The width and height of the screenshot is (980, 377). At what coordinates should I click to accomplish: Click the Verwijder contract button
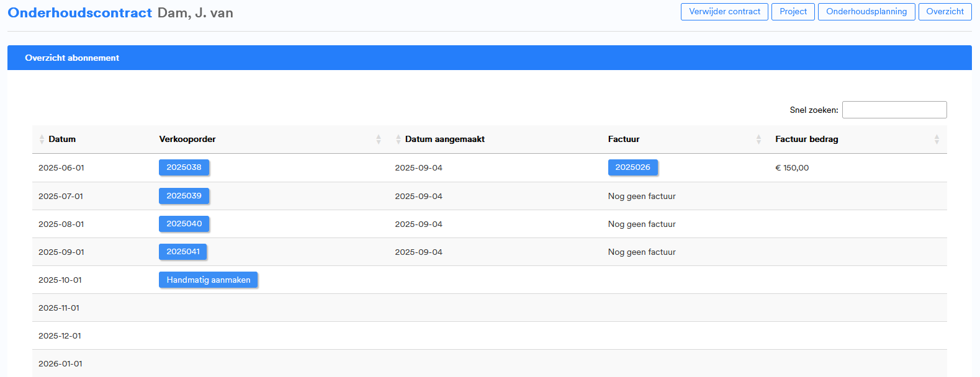724,12
